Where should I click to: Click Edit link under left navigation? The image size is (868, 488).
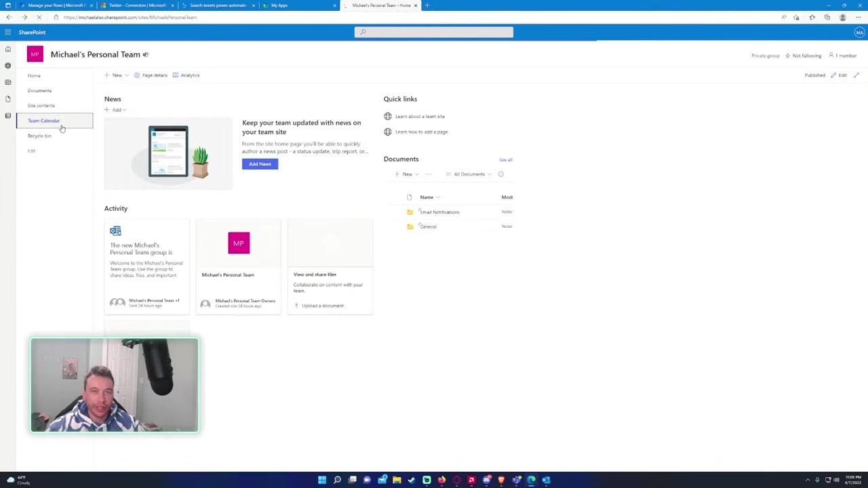(x=31, y=150)
